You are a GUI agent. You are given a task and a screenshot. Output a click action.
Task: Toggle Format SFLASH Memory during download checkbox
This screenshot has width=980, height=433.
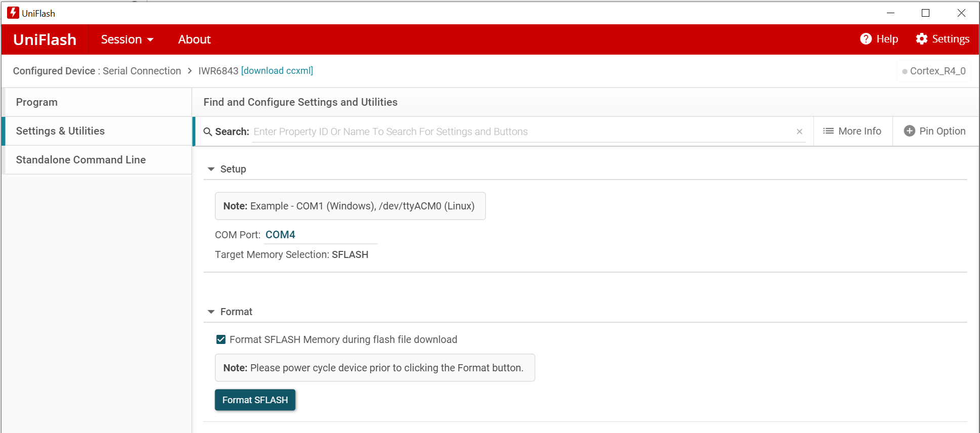point(221,339)
